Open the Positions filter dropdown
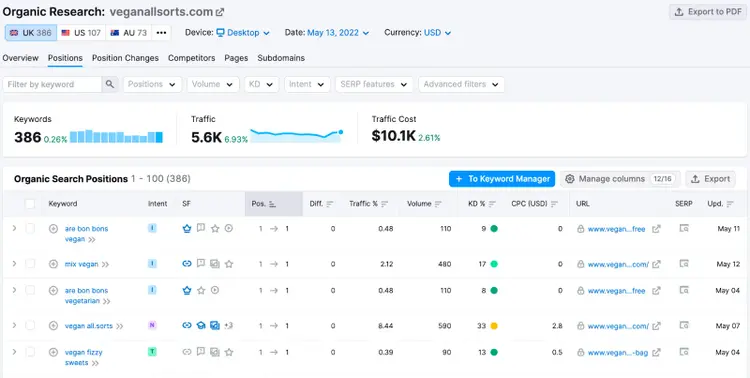Viewport: 750px width, 378px height. pyautogui.click(x=152, y=84)
